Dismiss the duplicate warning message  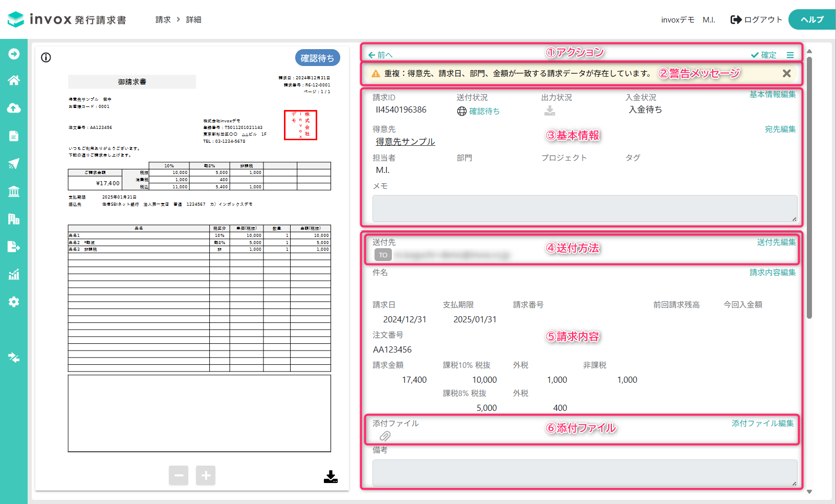coord(787,73)
